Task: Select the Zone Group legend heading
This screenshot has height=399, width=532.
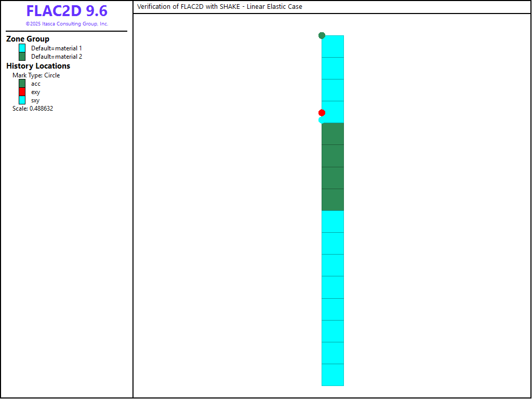Action: click(x=28, y=39)
